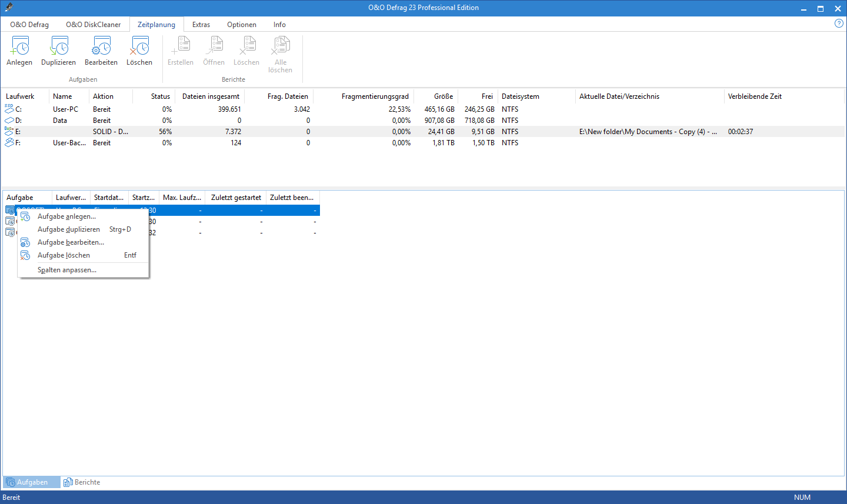The height and width of the screenshot is (504, 847).
Task: Open the Extras tab
Action: coord(201,24)
